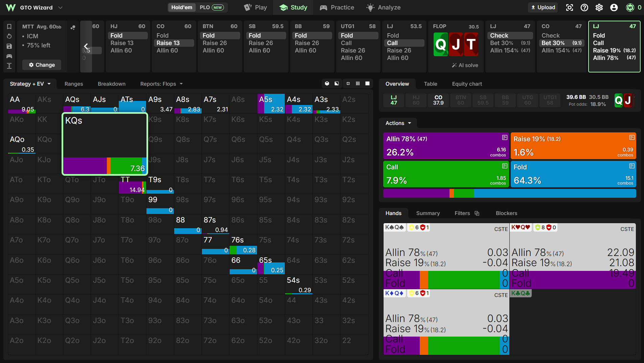Open the Reports: Flops dropdown
The height and width of the screenshot is (363, 644).
tap(161, 84)
